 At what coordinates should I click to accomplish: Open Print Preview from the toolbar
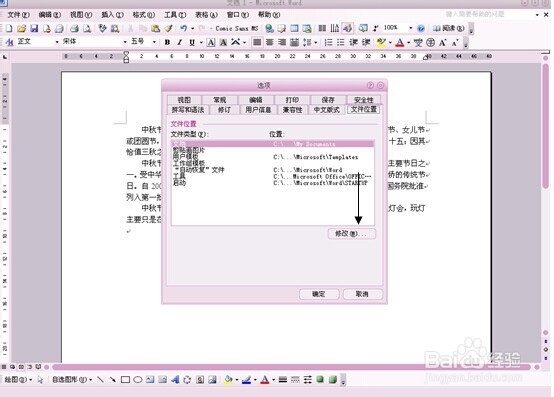coord(87,28)
